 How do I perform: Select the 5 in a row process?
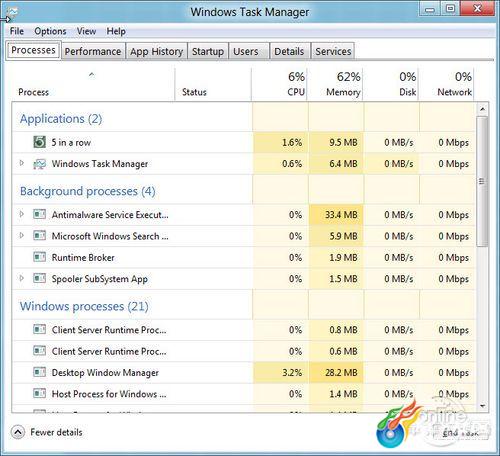244,142
